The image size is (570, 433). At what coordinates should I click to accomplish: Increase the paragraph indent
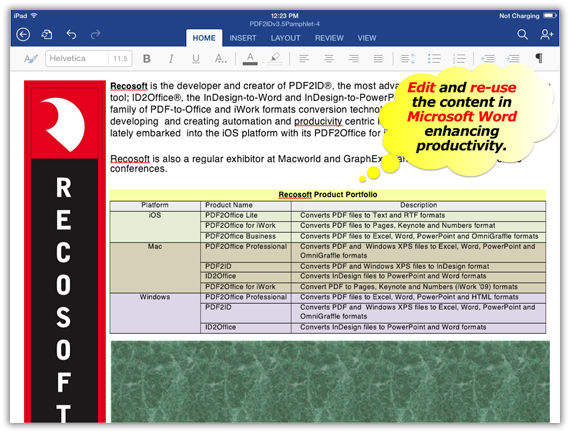pyautogui.click(x=513, y=59)
